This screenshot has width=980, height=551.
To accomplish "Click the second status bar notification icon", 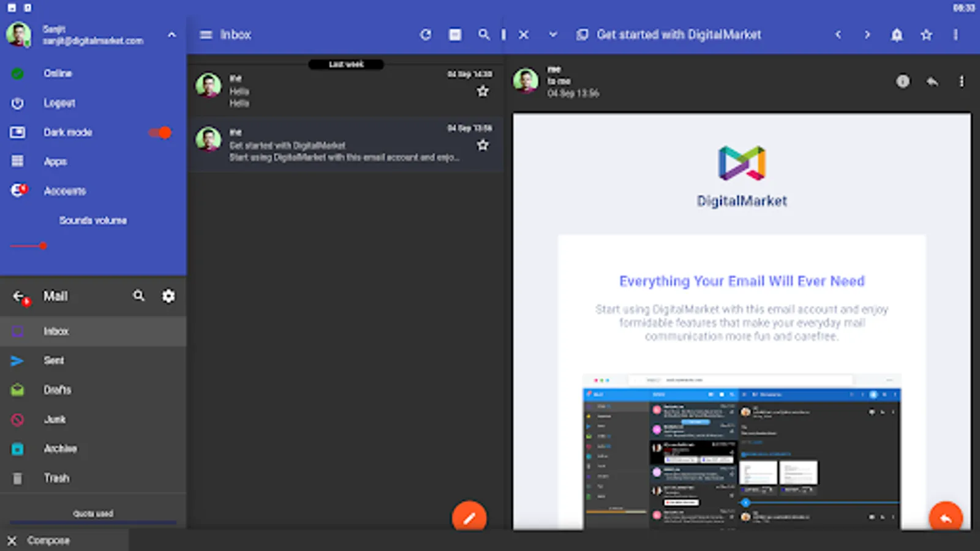I will coord(28,8).
